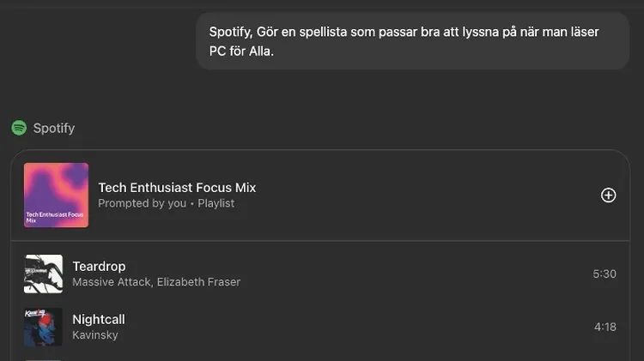The height and width of the screenshot is (361, 644).
Task: Open artist Kavinsky
Action: coord(95,335)
